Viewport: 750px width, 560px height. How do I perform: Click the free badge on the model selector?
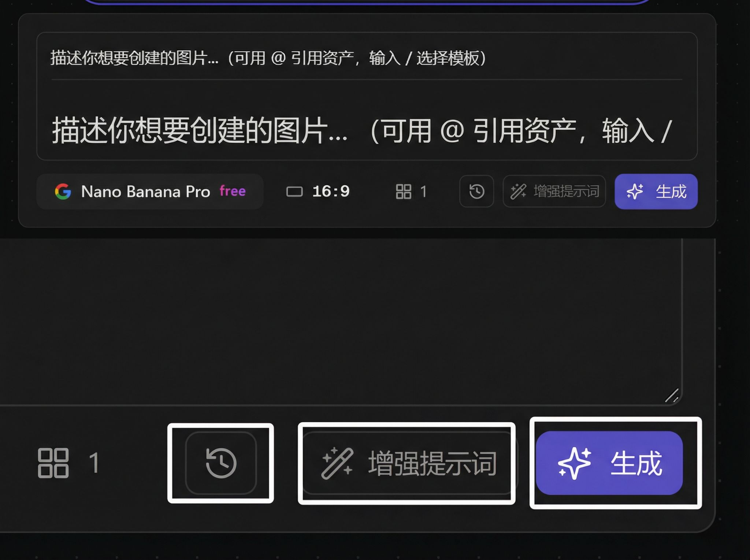point(232,191)
